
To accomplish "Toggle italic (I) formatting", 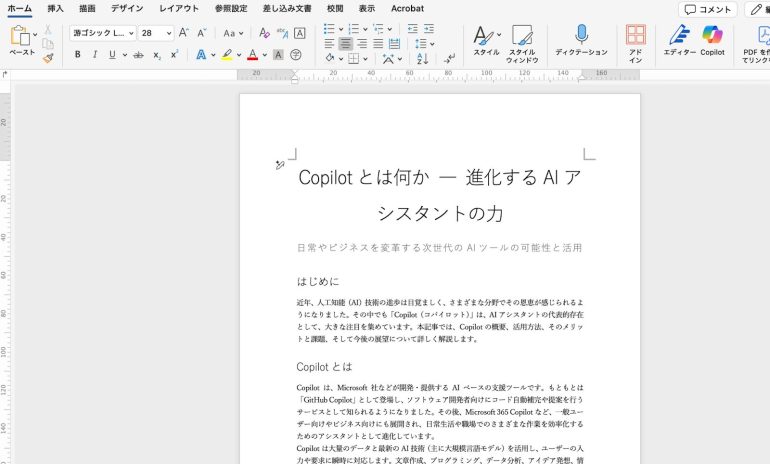I will click(x=95, y=55).
